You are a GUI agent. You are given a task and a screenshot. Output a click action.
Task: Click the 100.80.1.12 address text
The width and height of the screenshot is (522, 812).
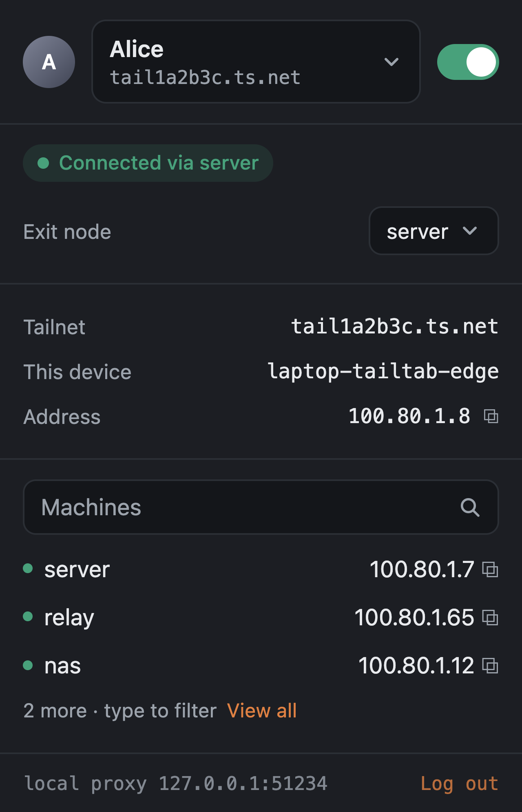click(416, 666)
